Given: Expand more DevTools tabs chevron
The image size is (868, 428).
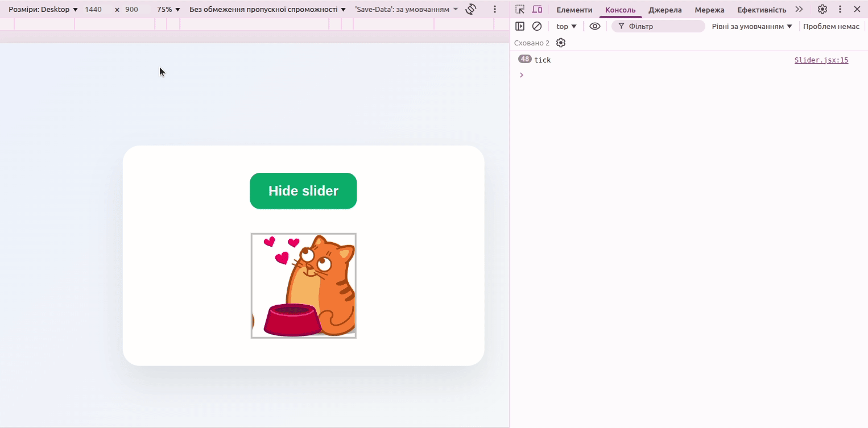Looking at the screenshot, I should [799, 9].
